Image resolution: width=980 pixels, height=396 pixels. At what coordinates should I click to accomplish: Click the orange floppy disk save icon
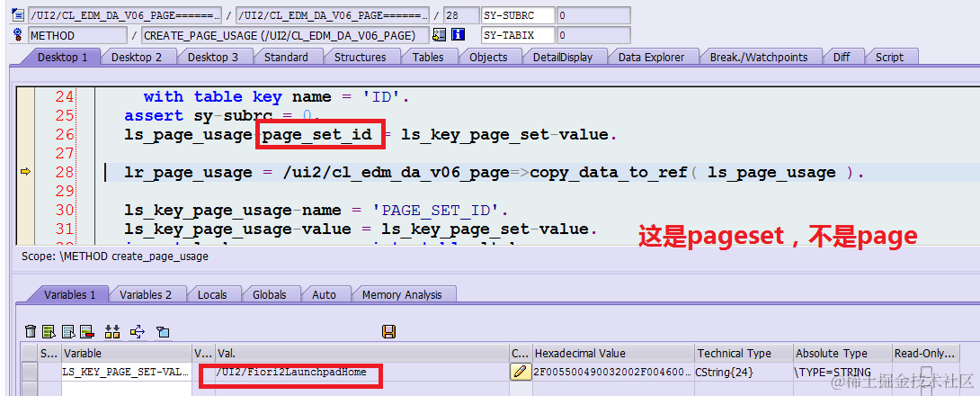pos(388,331)
